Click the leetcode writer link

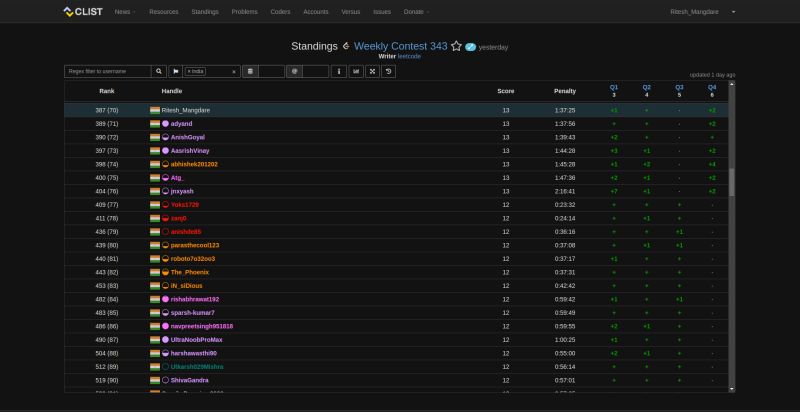(410, 57)
